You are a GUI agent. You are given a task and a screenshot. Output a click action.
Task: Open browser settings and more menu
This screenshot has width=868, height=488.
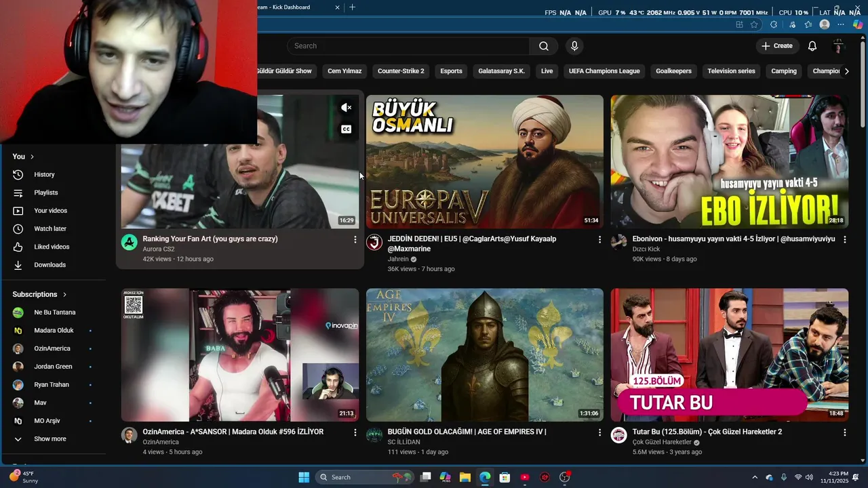[x=841, y=24]
